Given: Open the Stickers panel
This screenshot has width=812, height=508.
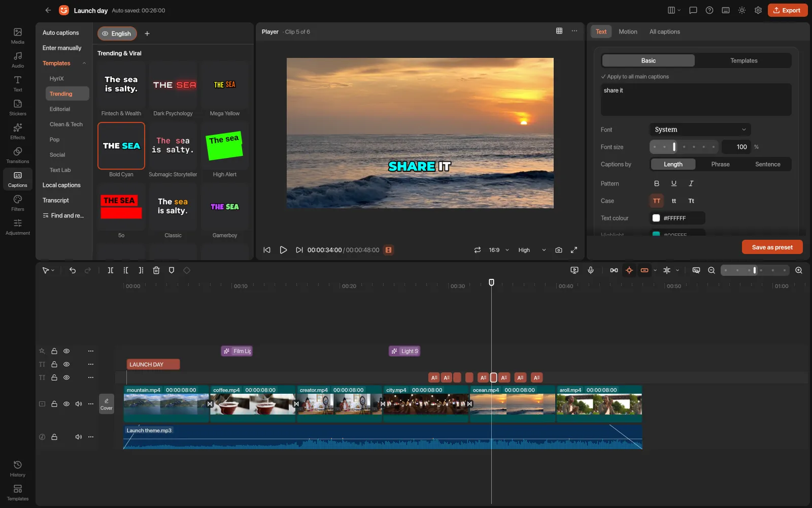Looking at the screenshot, I should (18, 107).
